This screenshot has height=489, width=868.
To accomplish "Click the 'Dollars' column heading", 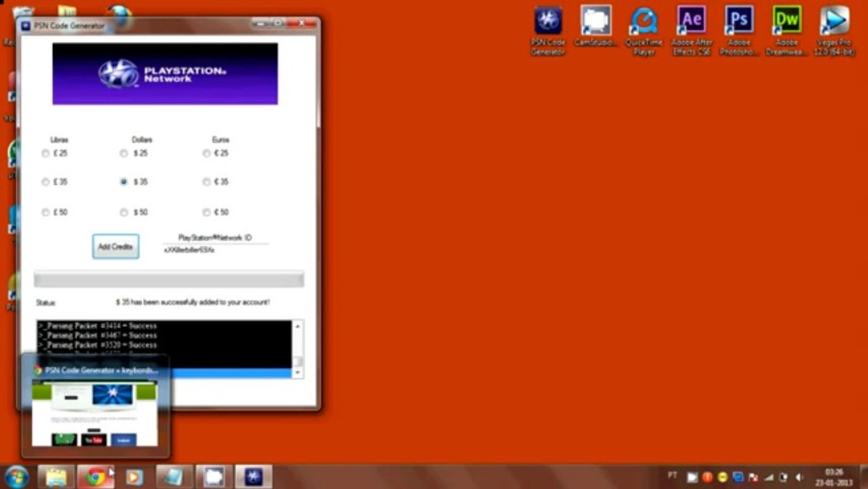I will 141,139.
